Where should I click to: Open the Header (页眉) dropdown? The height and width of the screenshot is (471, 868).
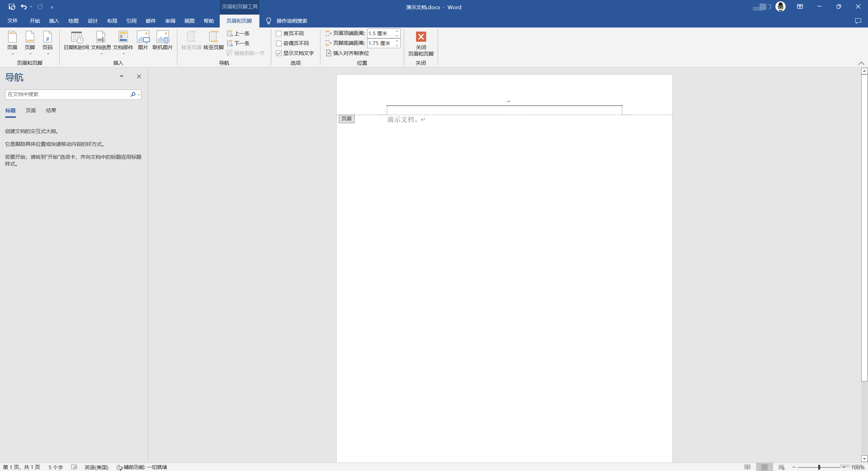(12, 42)
